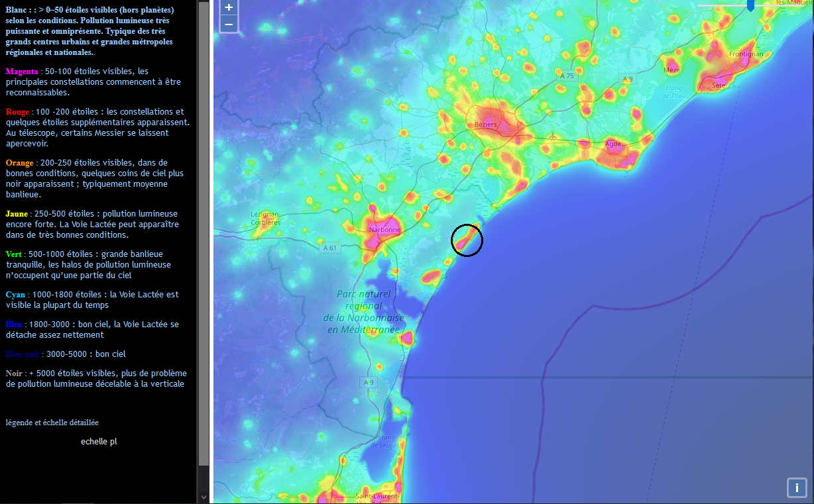Open the 'echelle pl' link
Viewport: 814px width, 504px height.
[x=99, y=441]
